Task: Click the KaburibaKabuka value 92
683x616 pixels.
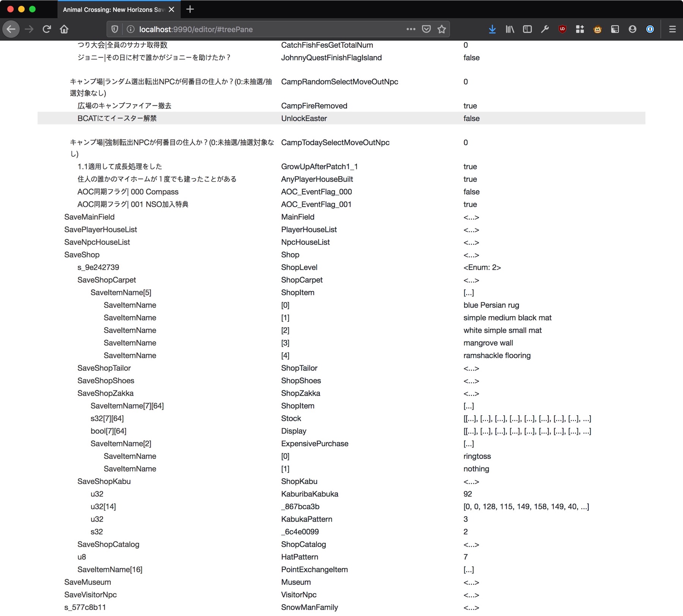Action: [x=467, y=494]
